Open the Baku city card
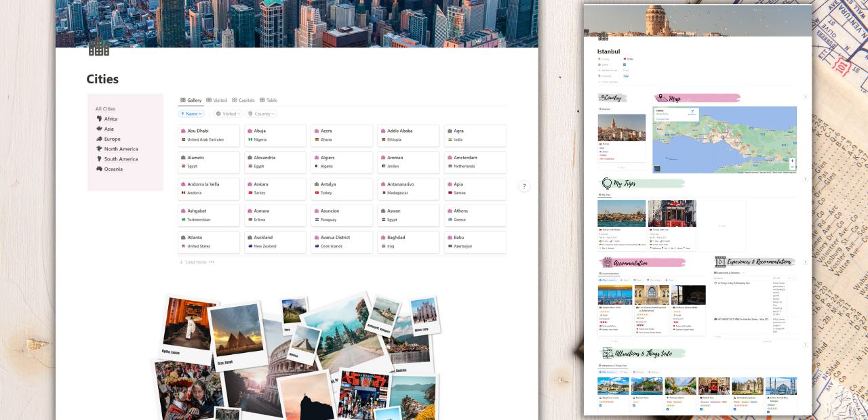Image resolution: width=868 pixels, height=420 pixels. click(x=475, y=242)
